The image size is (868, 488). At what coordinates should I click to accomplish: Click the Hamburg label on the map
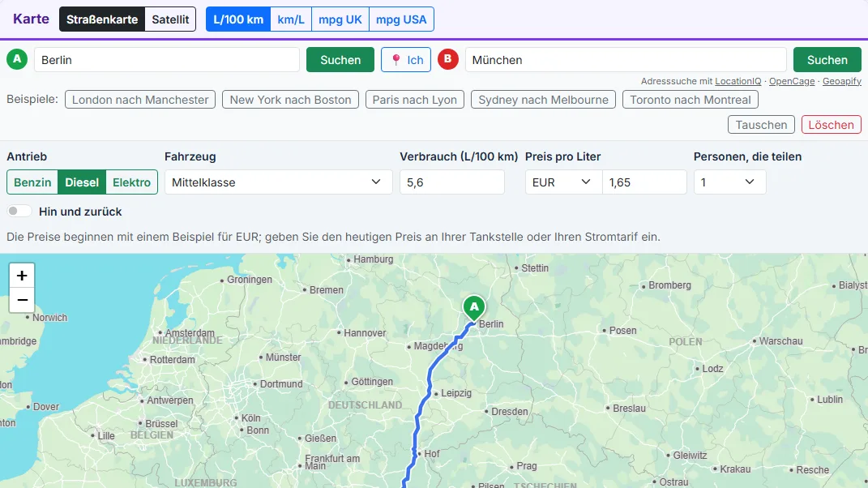(x=373, y=259)
